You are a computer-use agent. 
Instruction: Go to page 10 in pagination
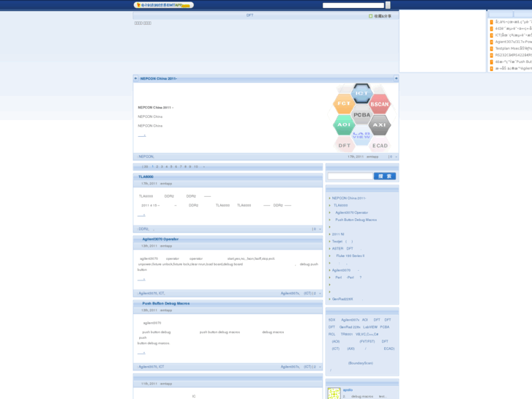point(196,167)
